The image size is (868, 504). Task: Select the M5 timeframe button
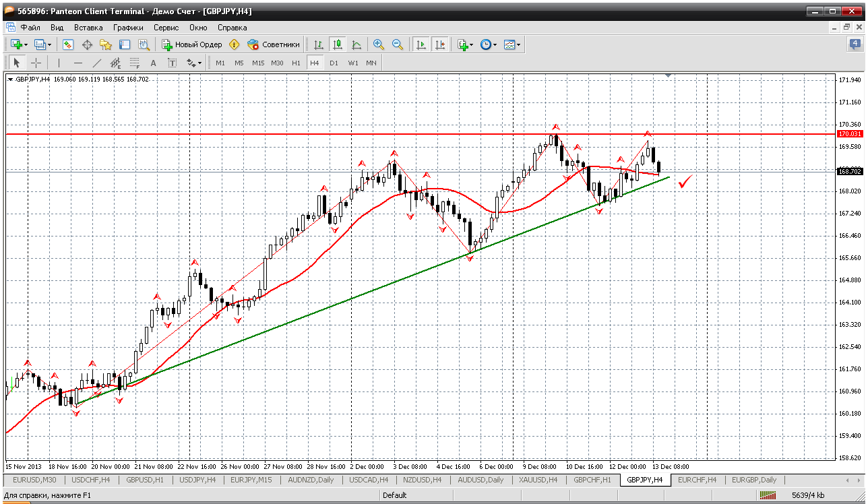239,63
